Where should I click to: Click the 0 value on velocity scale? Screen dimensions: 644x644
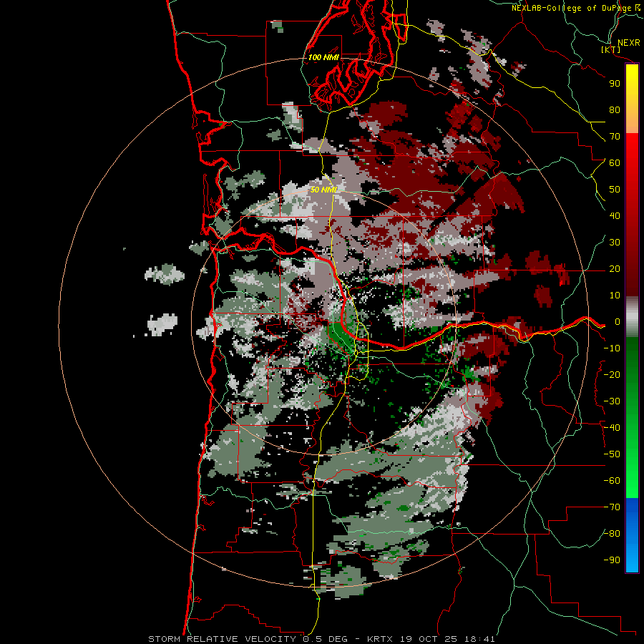click(x=617, y=322)
